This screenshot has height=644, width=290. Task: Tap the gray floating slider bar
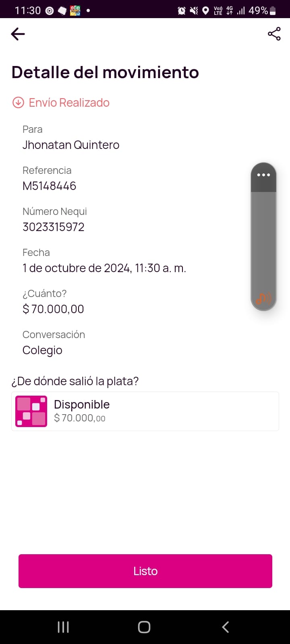pos(263,242)
